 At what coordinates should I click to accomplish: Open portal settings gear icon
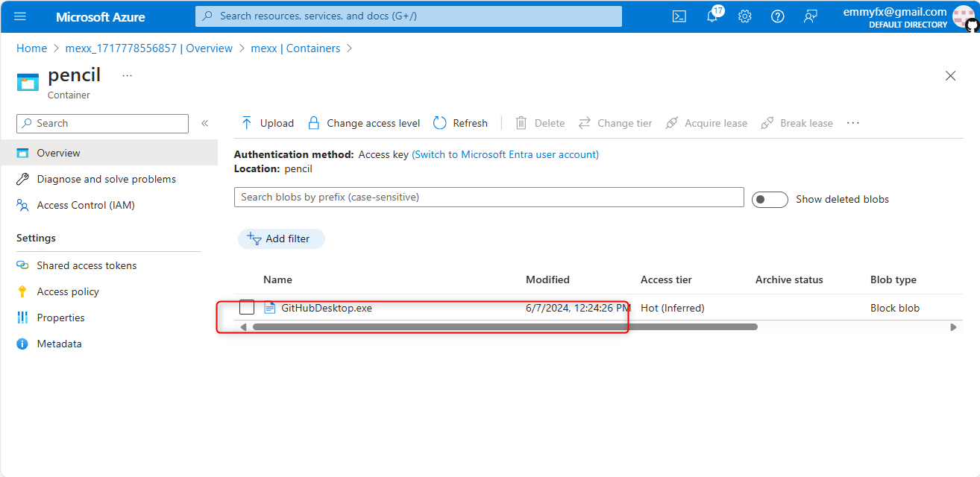(x=744, y=16)
